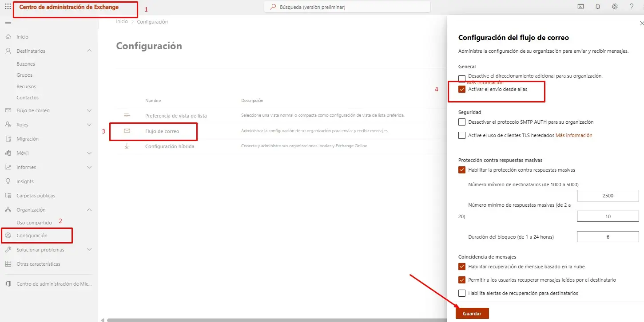Expand the Flujo de correo sidebar chevron

pyautogui.click(x=89, y=110)
